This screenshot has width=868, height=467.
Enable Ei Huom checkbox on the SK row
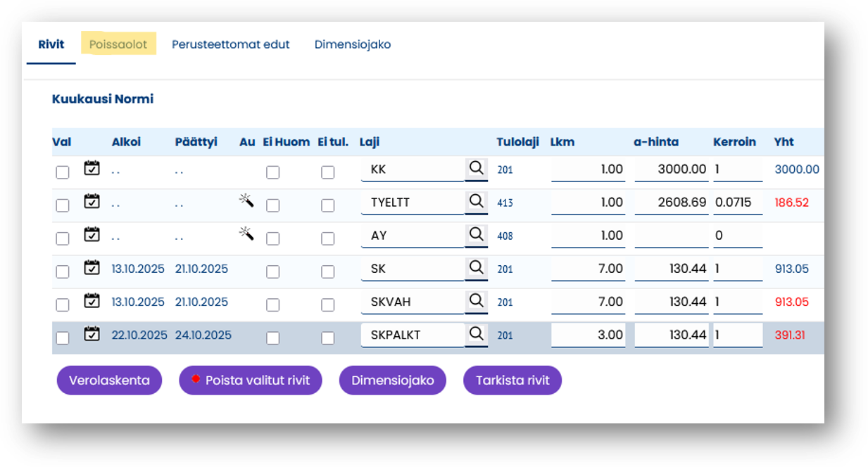pos(272,271)
